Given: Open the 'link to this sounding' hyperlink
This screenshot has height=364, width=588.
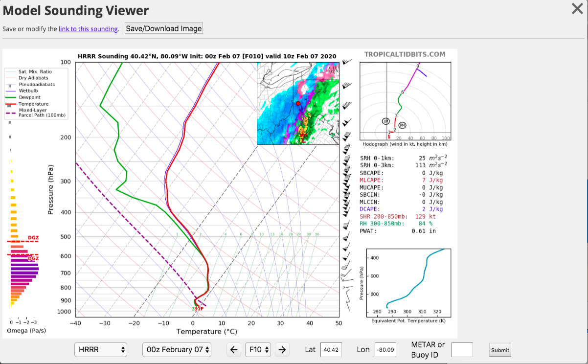Looking at the screenshot, I should coord(88,29).
